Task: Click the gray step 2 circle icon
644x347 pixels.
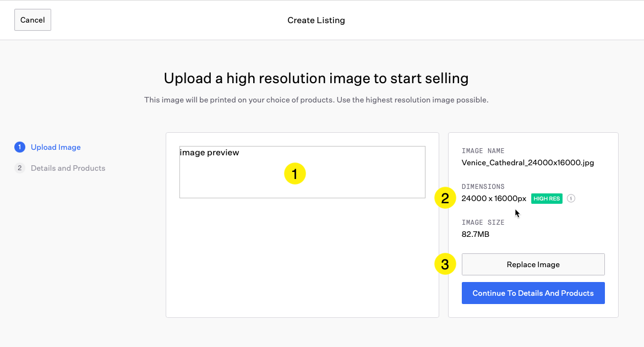Action: 20,168
